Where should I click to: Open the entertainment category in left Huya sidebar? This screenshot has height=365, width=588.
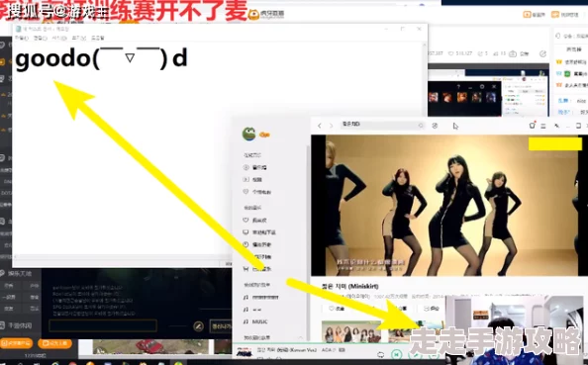click(17, 273)
